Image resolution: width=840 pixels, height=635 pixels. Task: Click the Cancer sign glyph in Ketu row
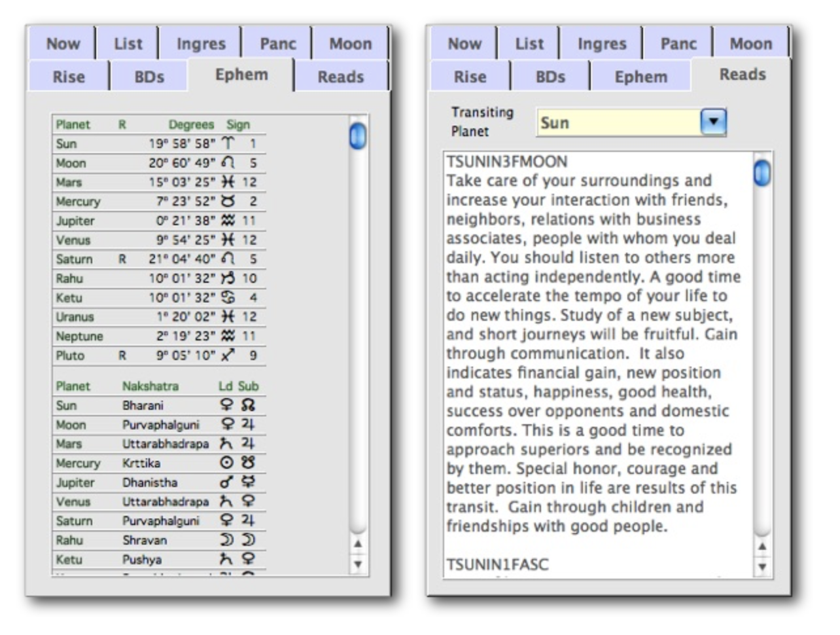pyautogui.click(x=228, y=297)
